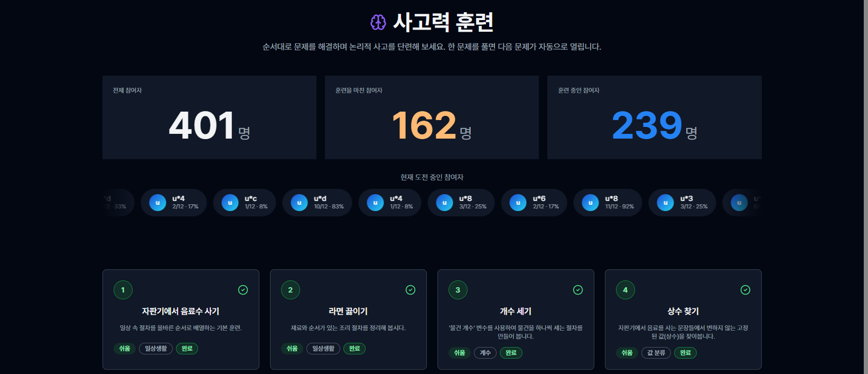Click the blue avatar of participant u*c

pyautogui.click(x=230, y=203)
